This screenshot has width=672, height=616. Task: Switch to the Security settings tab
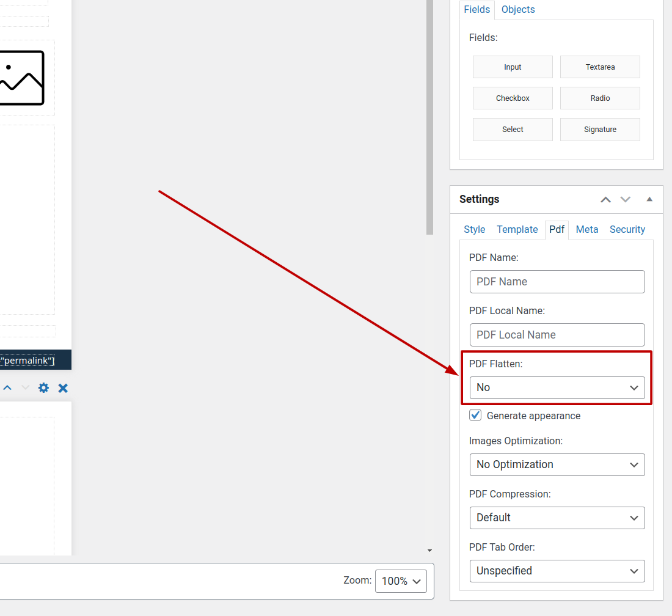click(627, 229)
